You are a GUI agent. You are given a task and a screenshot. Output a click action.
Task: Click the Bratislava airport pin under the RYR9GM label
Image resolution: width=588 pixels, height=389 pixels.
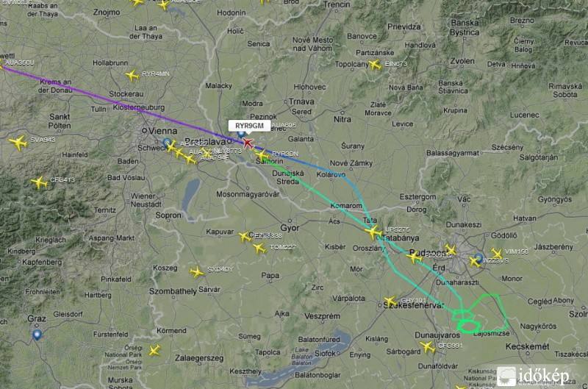241,134
